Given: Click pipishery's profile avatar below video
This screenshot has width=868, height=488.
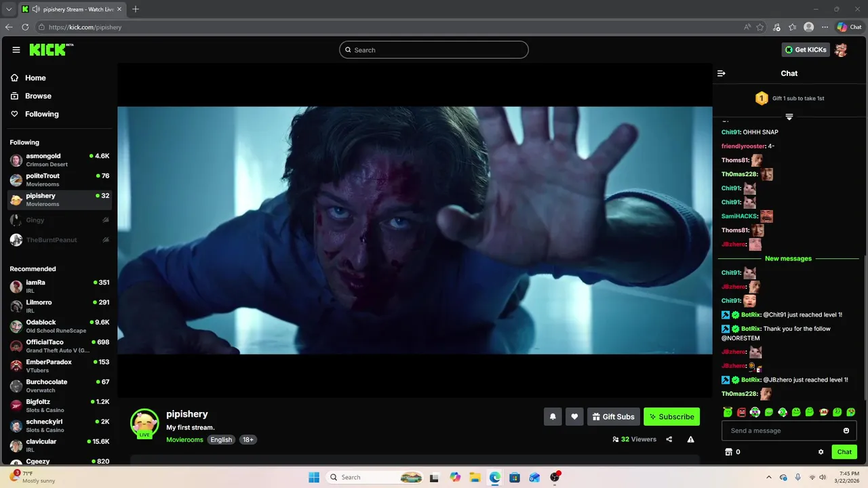Looking at the screenshot, I should (144, 423).
